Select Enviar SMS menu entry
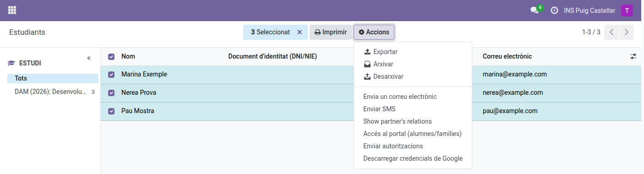This screenshot has height=174, width=644. click(x=413, y=109)
